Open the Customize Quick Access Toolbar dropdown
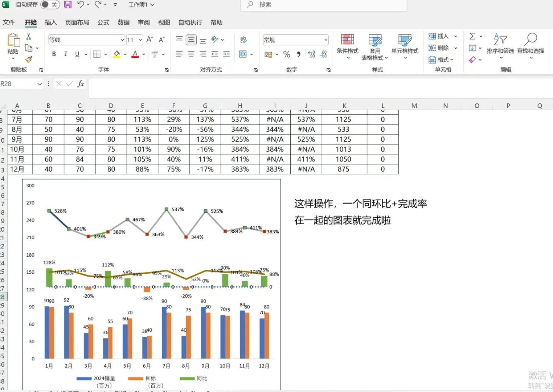553x392 pixels. (115, 5)
